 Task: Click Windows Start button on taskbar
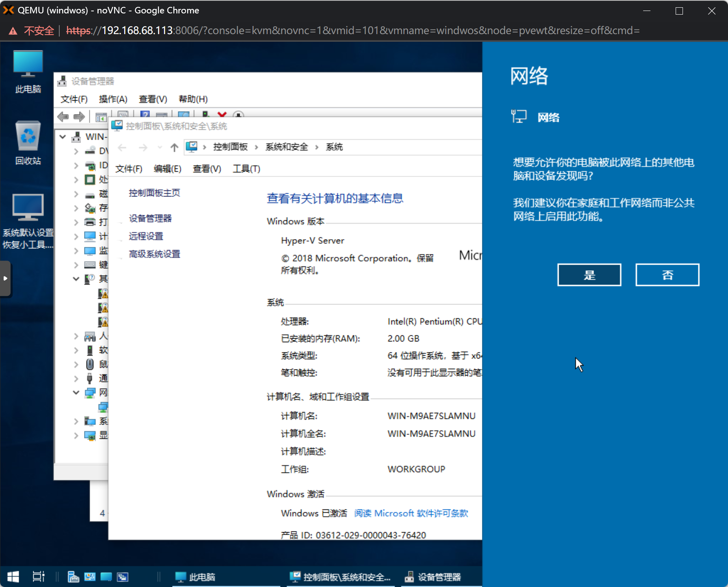pyautogui.click(x=13, y=576)
